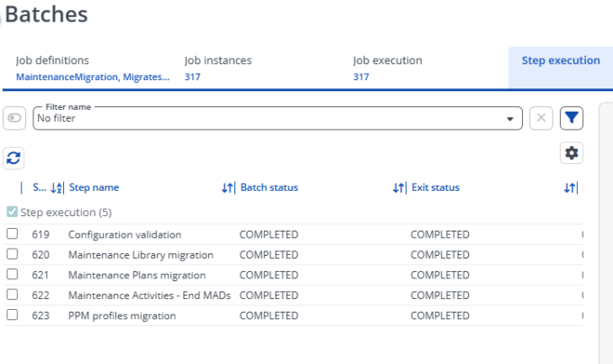The height and width of the screenshot is (364, 613).
Task: Clear filter with the X button
Action: [541, 118]
